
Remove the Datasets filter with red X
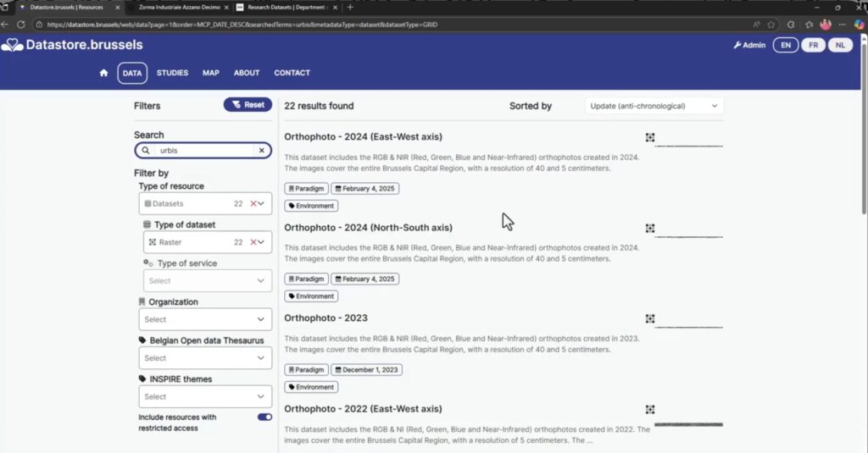coord(253,204)
